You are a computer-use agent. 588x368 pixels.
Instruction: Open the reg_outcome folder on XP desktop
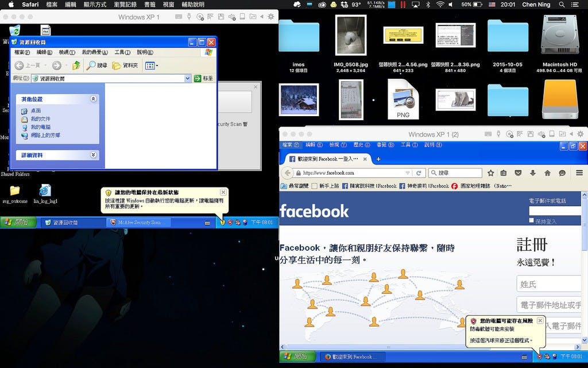click(x=14, y=194)
